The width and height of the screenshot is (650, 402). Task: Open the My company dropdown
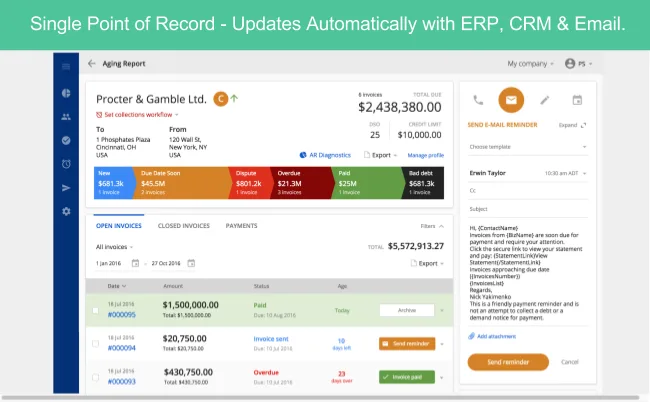530,64
